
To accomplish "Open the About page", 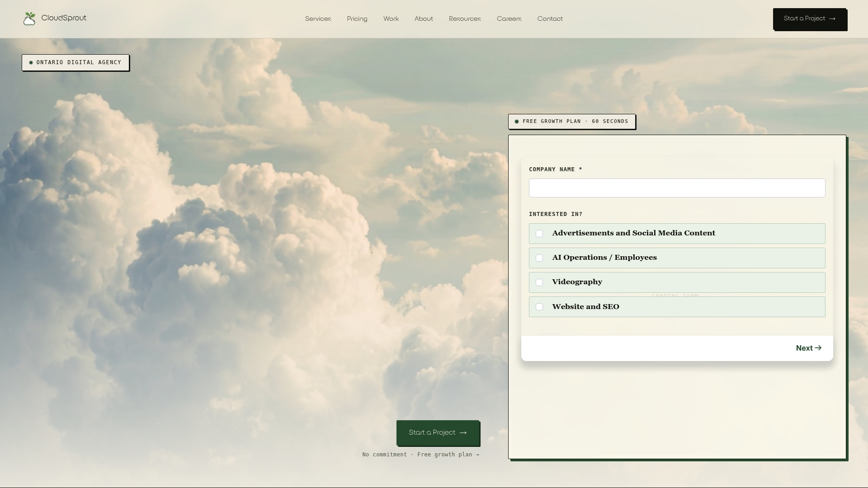I will pos(424,19).
